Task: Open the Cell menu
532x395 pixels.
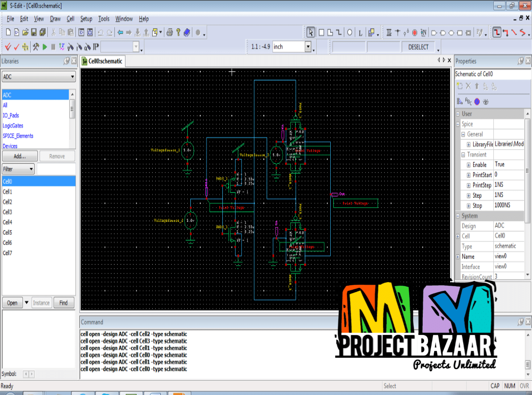Action: point(70,19)
